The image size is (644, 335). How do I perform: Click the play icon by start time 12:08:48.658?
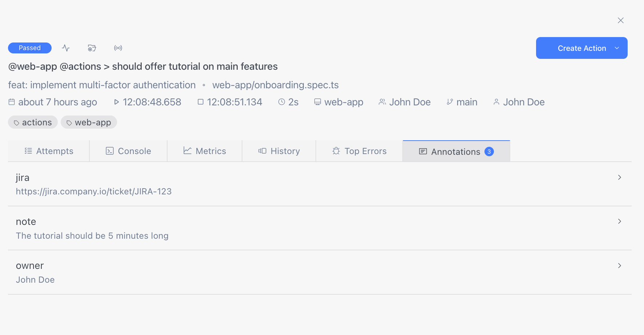click(116, 102)
